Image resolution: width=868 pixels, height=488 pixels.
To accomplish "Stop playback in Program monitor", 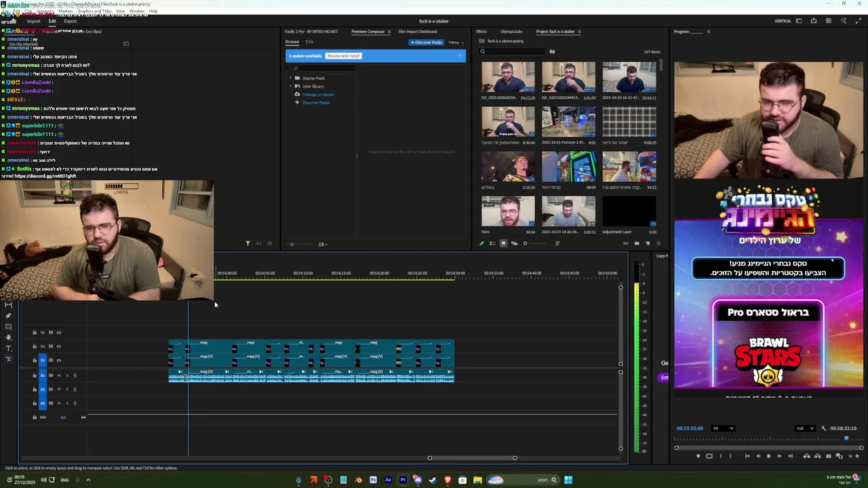I will tap(768, 456).
